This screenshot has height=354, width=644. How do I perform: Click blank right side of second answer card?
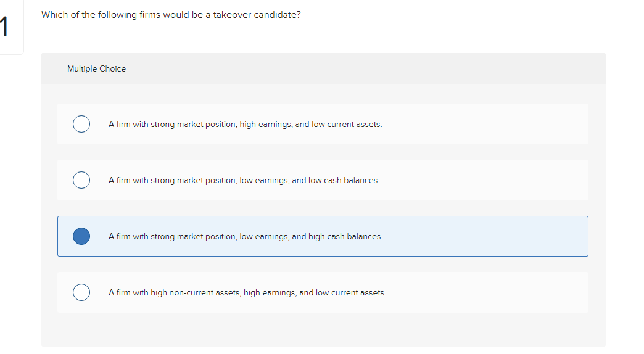(493, 180)
